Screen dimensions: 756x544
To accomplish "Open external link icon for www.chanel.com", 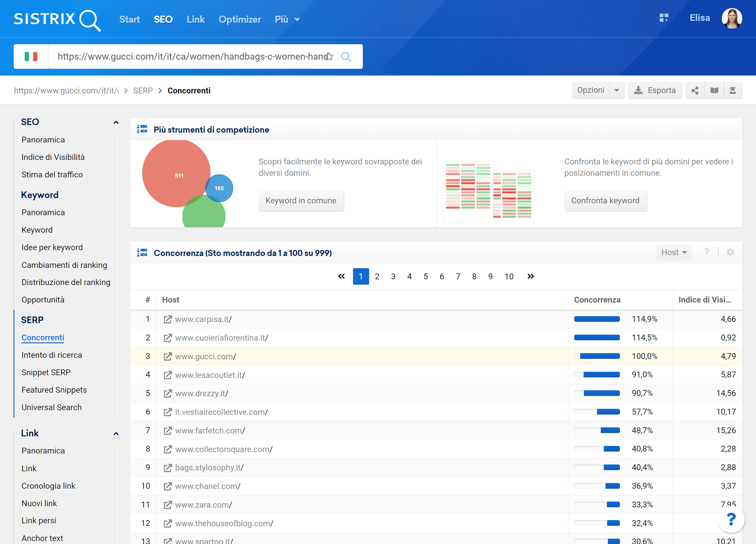I will click(168, 486).
